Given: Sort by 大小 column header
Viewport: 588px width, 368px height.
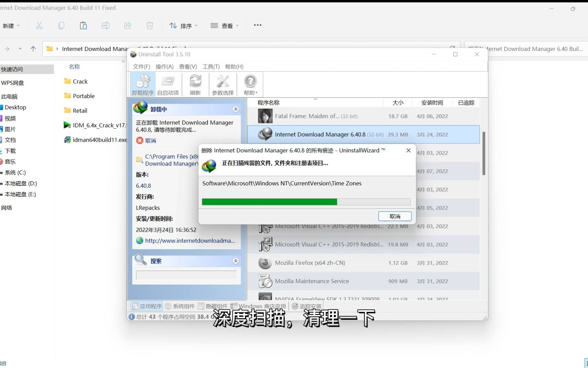Looking at the screenshot, I should pos(398,103).
